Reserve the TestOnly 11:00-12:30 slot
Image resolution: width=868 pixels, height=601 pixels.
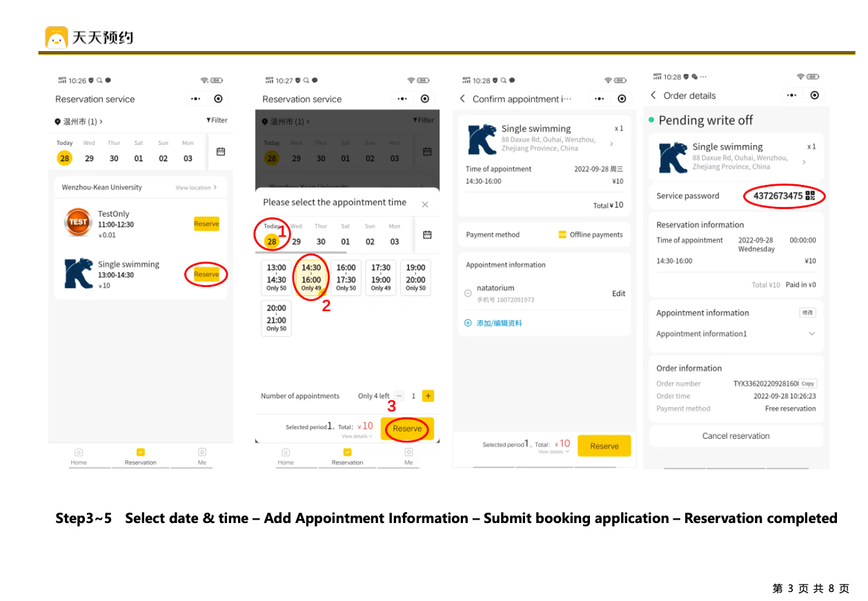(x=206, y=224)
